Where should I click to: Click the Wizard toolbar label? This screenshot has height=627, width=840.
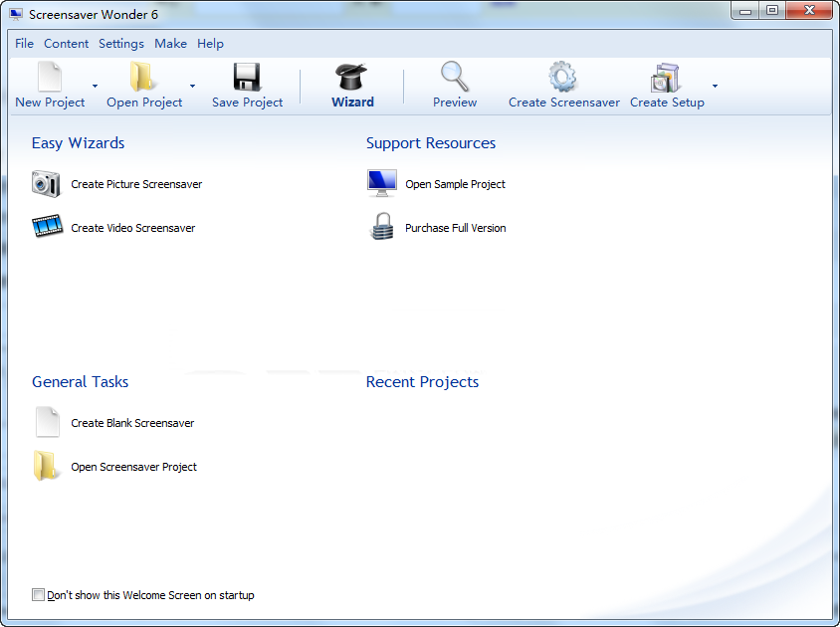pos(352,103)
